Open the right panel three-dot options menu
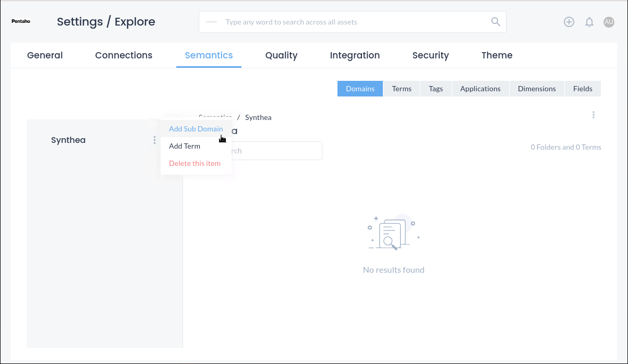628x364 pixels. (x=594, y=115)
